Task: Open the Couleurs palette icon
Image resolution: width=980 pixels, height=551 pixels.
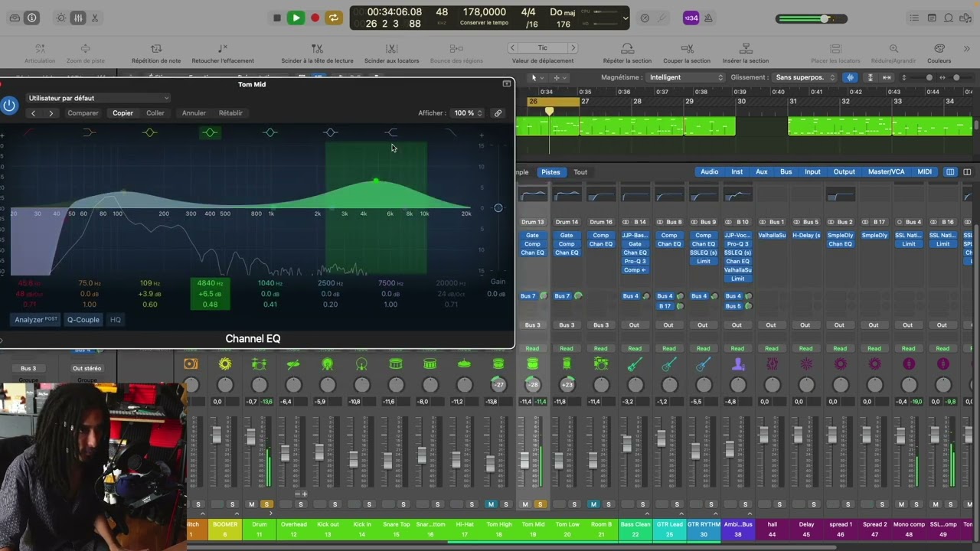Action: tap(939, 48)
